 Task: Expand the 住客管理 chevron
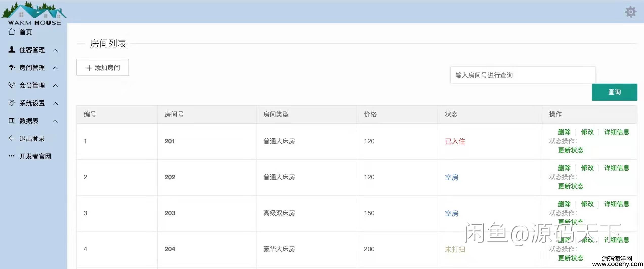[x=55, y=50]
